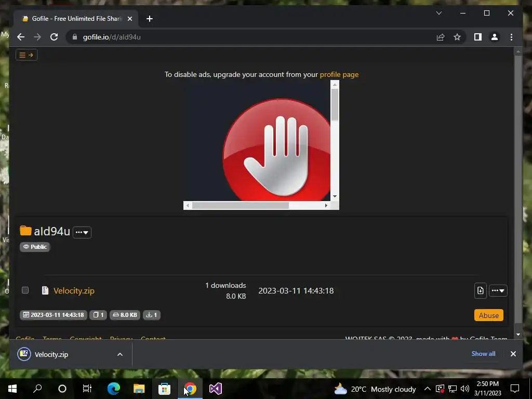
Task: View site info via lock icon
Action: tap(75, 37)
